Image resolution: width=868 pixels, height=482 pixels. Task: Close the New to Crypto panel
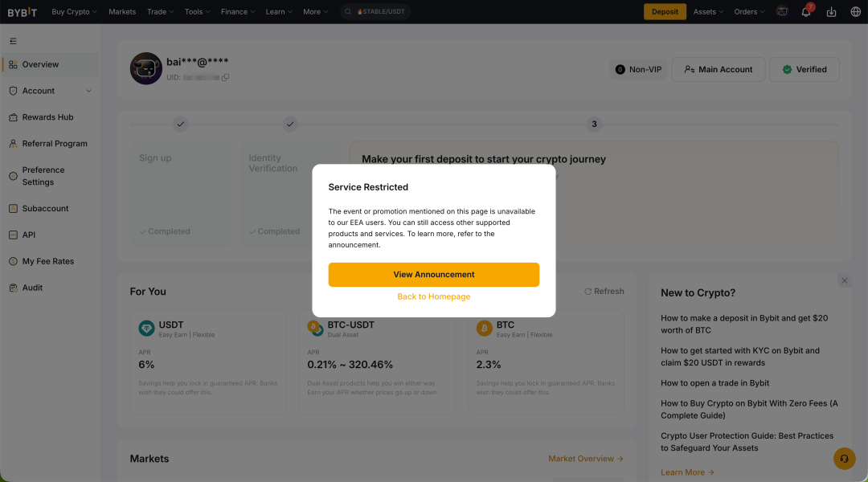pyautogui.click(x=844, y=280)
